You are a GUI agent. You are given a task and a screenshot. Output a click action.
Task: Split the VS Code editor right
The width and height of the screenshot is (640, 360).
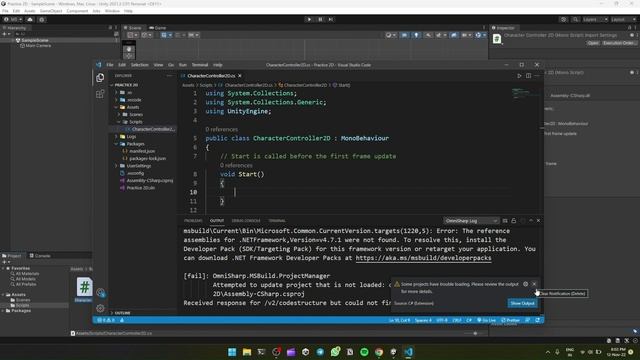[528, 76]
